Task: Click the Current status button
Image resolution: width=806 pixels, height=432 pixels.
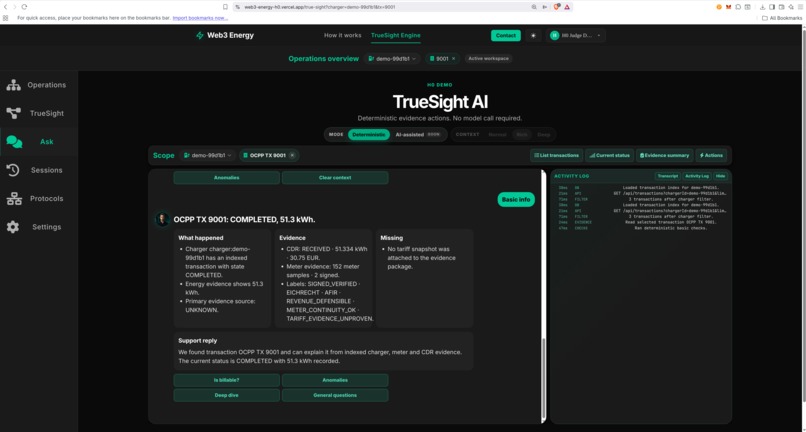Action: [x=610, y=155]
